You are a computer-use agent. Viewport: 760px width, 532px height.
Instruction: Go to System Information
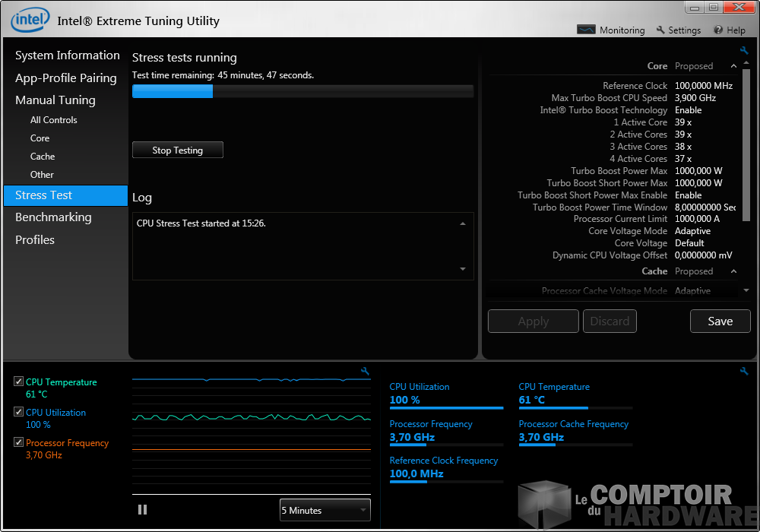[x=67, y=55]
